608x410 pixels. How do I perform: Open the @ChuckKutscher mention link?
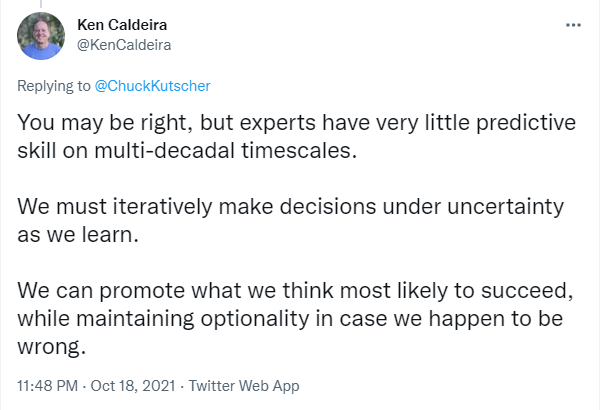click(x=152, y=86)
